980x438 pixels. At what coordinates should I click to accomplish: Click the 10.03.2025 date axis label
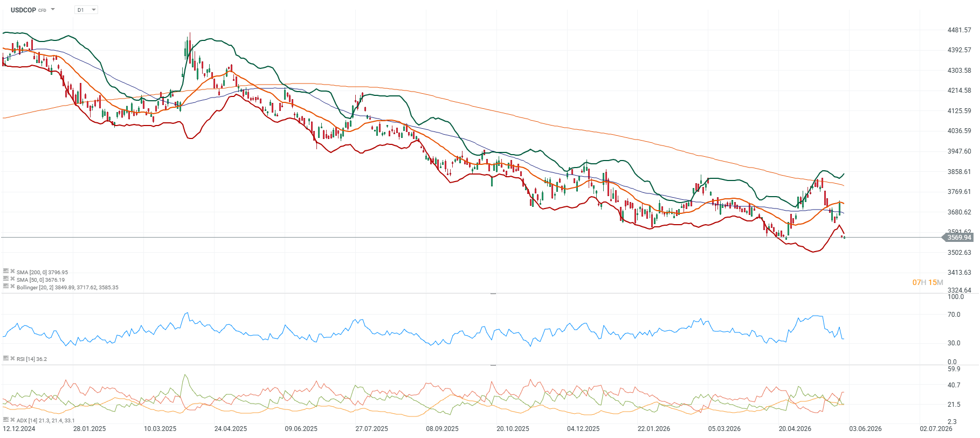(160, 429)
